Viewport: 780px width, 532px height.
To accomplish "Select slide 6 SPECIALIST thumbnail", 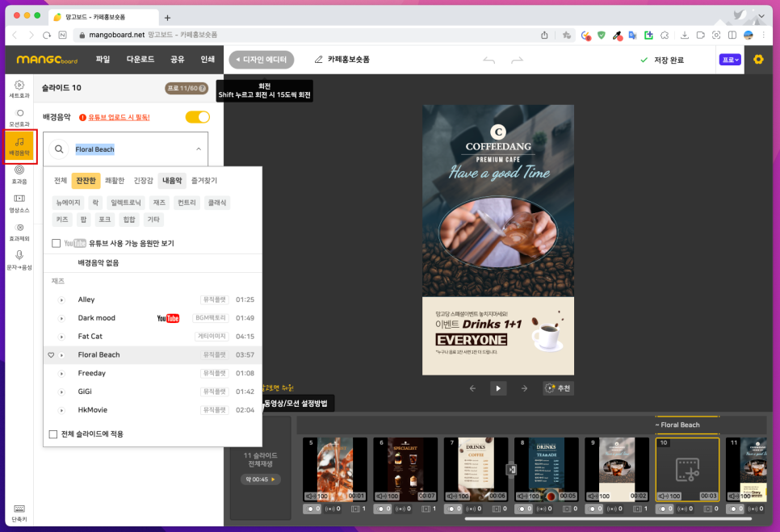I will [x=405, y=469].
